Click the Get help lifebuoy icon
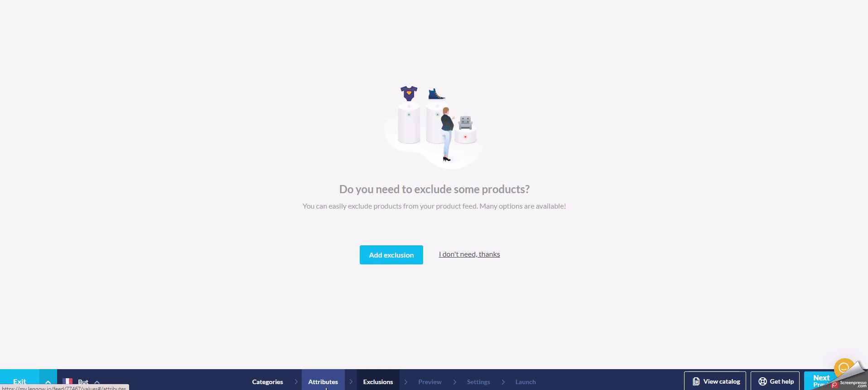The image size is (868, 390). (762, 381)
